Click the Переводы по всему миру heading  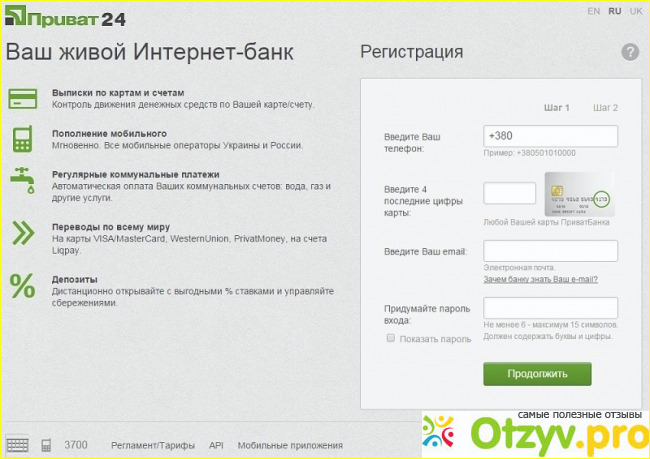(x=111, y=227)
